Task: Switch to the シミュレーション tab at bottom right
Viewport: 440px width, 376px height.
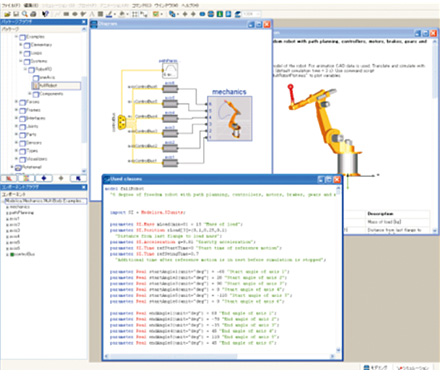Action: pyautogui.click(x=413, y=367)
